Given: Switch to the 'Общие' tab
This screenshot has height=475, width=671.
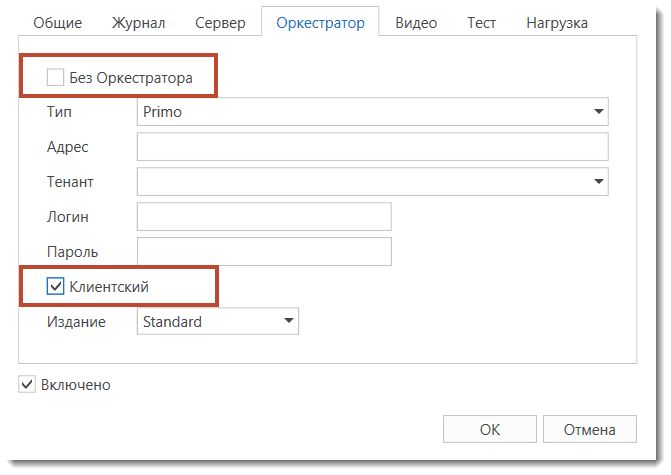Looking at the screenshot, I should pos(57,22).
